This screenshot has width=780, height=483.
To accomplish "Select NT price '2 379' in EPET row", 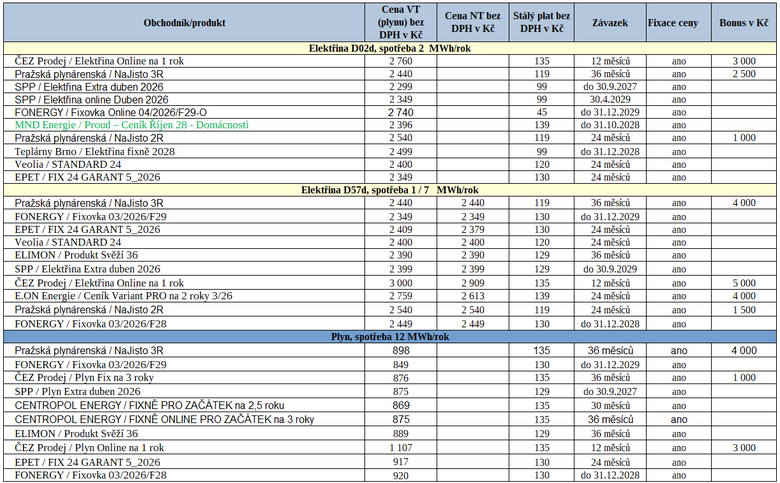I will [473, 230].
